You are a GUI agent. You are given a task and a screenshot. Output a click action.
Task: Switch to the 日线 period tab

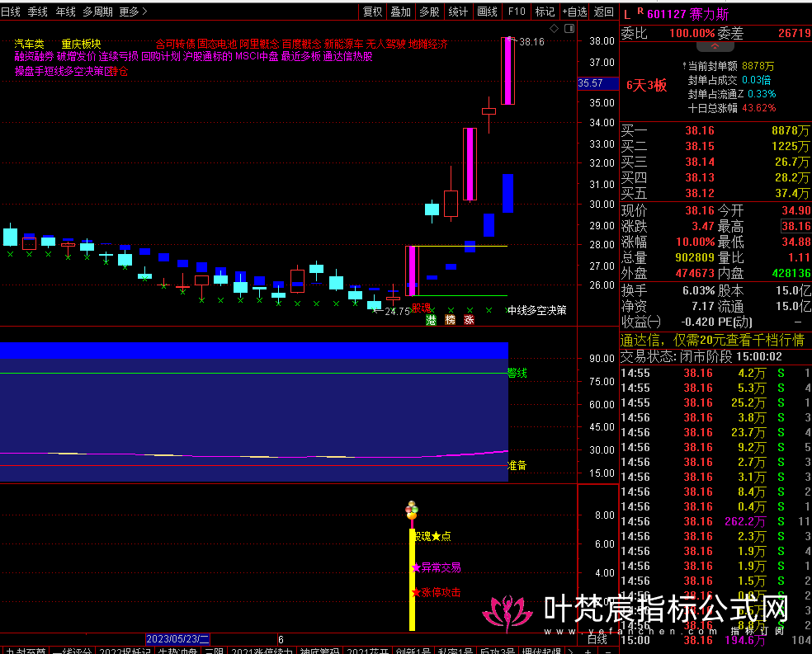(11, 12)
